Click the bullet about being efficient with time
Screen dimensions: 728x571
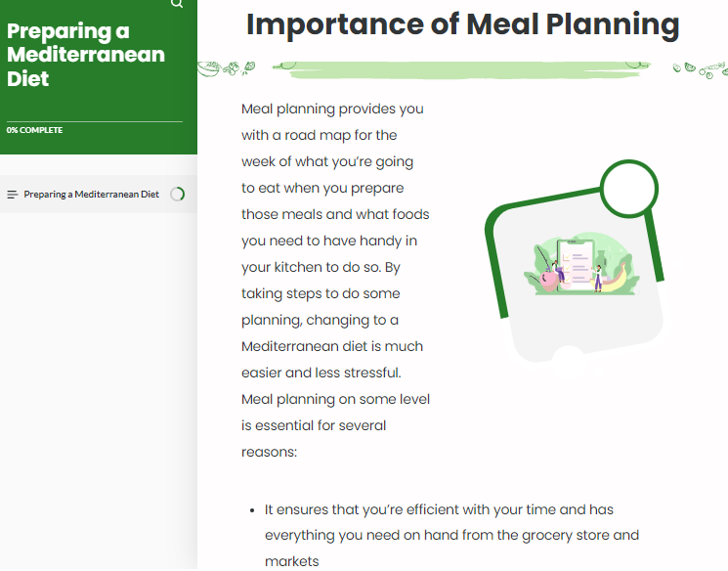pos(451,535)
